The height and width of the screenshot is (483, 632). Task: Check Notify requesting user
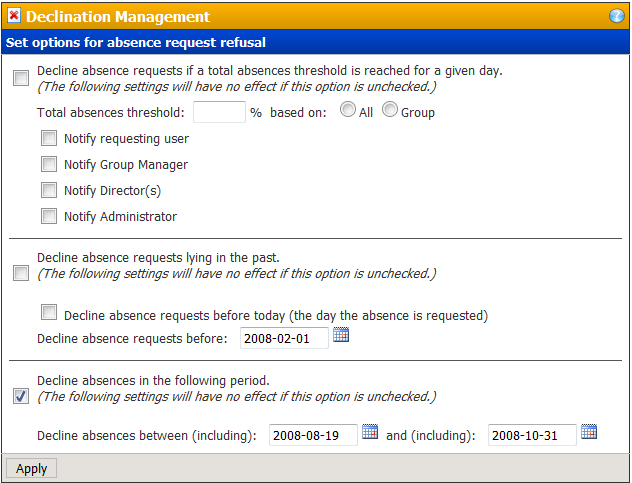49,138
